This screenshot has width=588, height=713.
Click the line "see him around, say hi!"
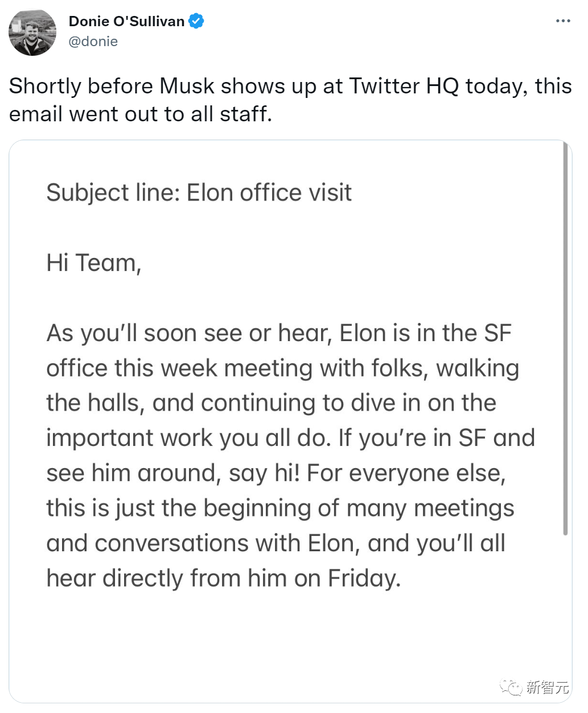coord(276,473)
